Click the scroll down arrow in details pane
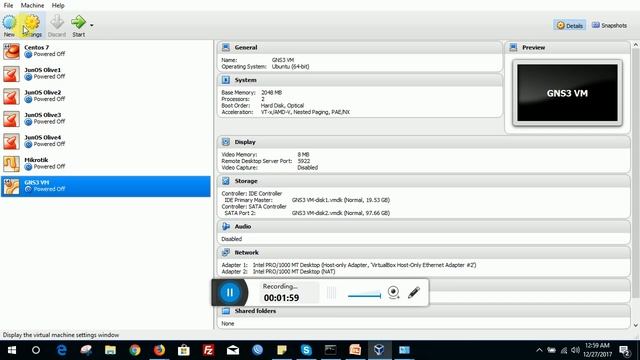640x360 pixels. [x=636, y=325]
